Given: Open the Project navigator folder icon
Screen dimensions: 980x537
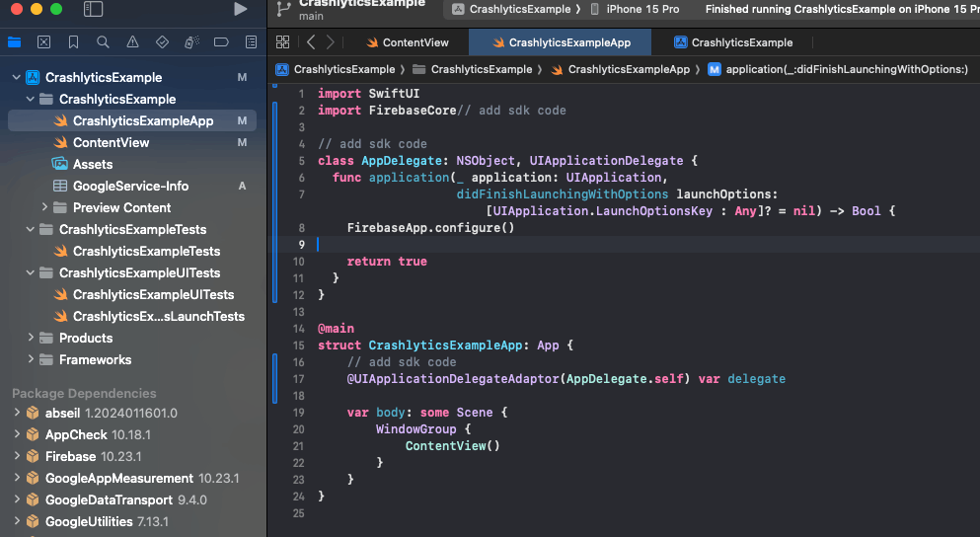Looking at the screenshot, I should 14,41.
